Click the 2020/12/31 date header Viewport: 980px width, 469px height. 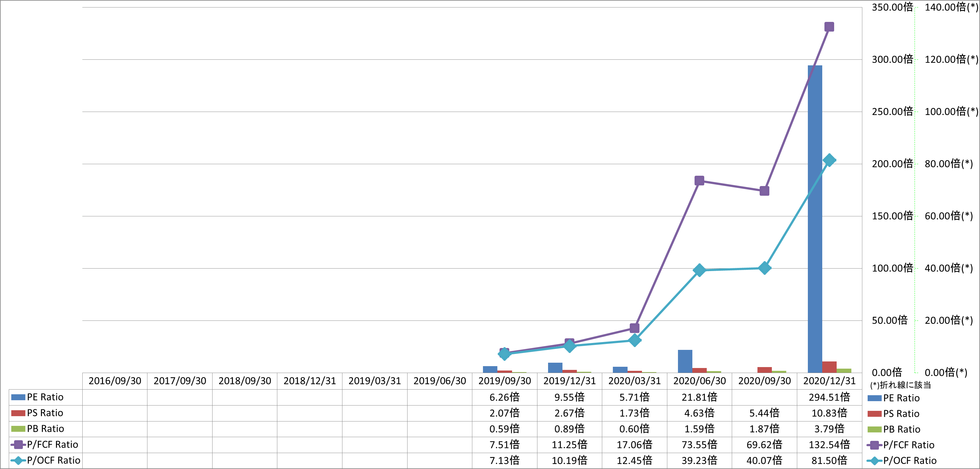point(829,381)
